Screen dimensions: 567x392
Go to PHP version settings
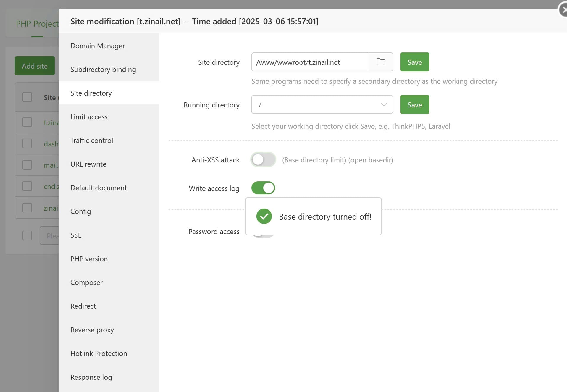pyautogui.click(x=89, y=259)
